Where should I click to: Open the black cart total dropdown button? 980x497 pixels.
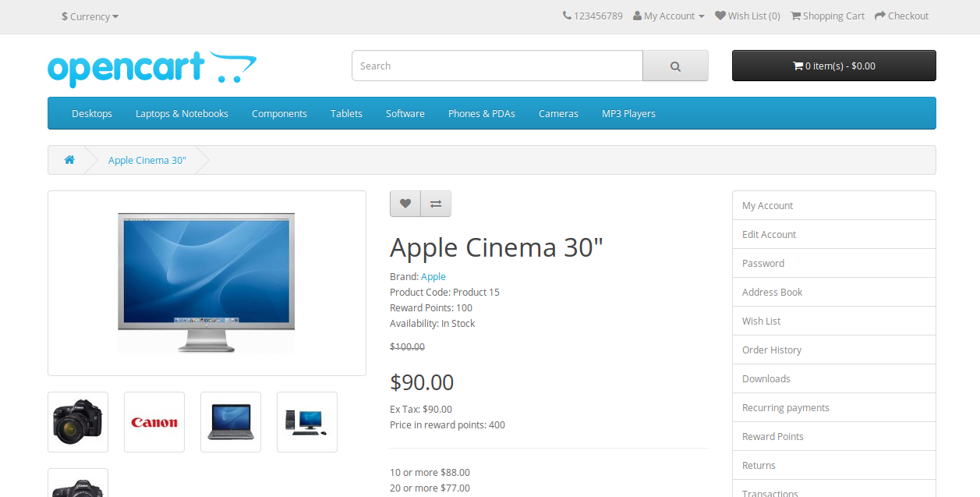[833, 66]
